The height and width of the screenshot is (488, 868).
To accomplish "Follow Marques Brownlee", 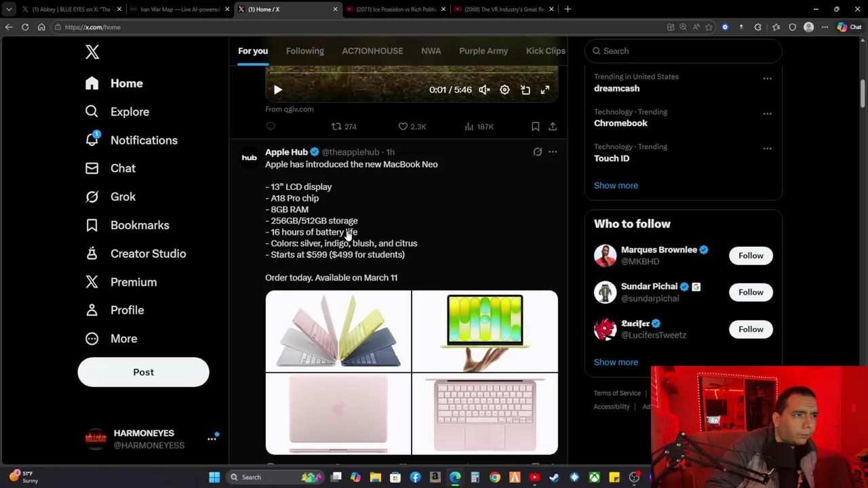I will coord(751,256).
